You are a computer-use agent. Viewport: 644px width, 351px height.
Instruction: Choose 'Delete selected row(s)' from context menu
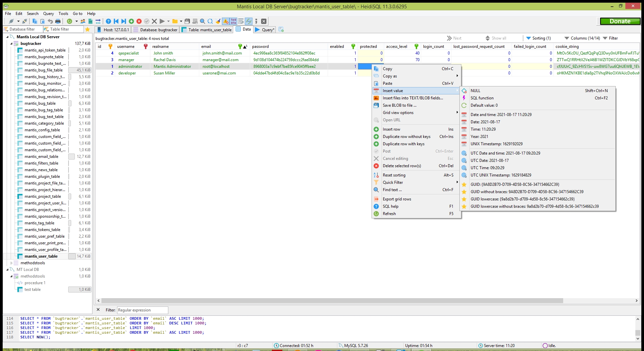tap(402, 166)
